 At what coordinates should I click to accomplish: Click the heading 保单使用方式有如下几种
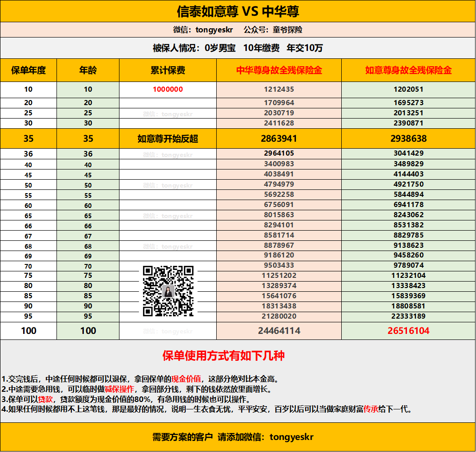(x=224, y=356)
